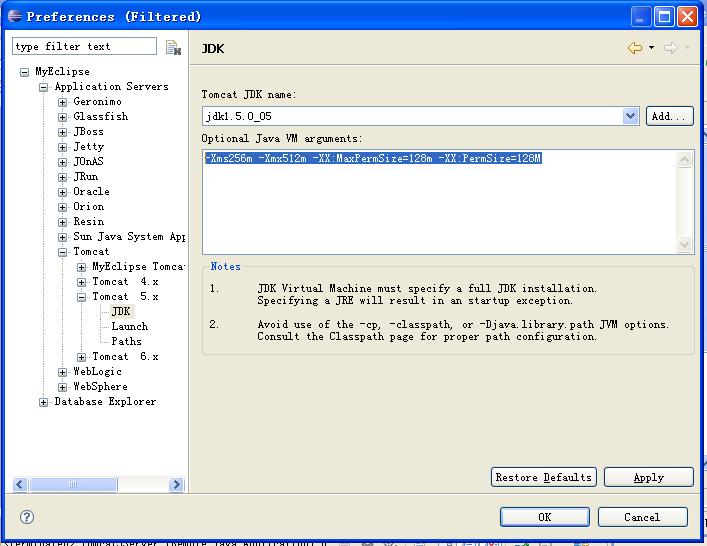
Task: Expand the WebLogic node
Action: coord(62,372)
